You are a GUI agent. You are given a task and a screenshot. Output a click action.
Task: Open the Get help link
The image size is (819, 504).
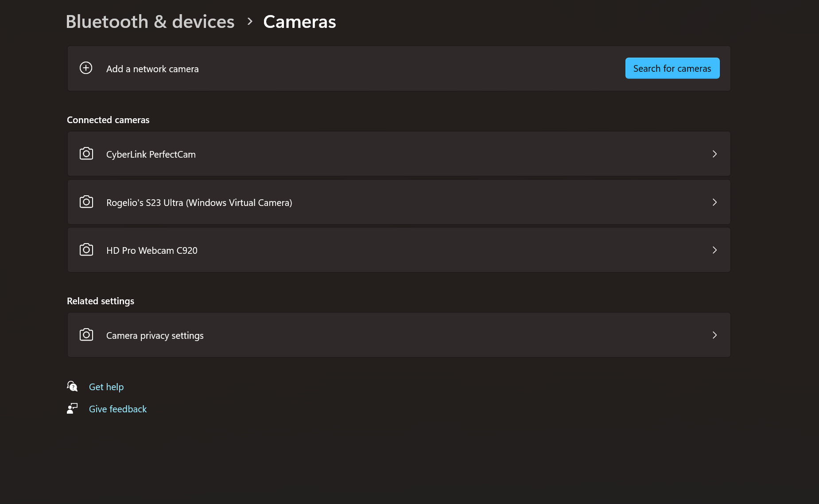click(106, 387)
